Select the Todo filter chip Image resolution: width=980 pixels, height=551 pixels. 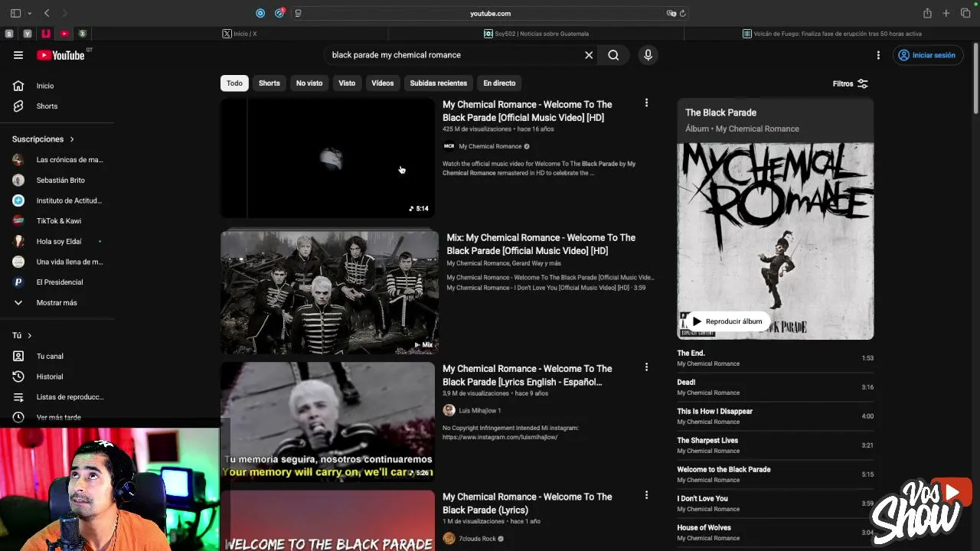[x=234, y=83]
